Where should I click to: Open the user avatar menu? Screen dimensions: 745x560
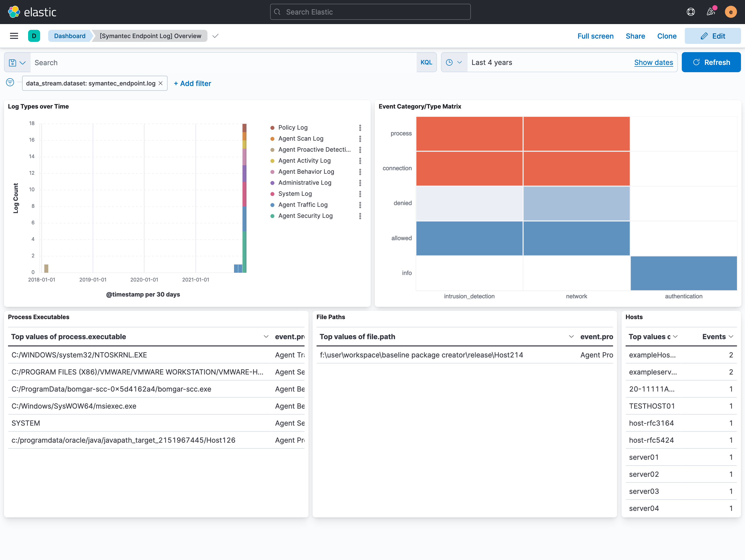click(730, 12)
